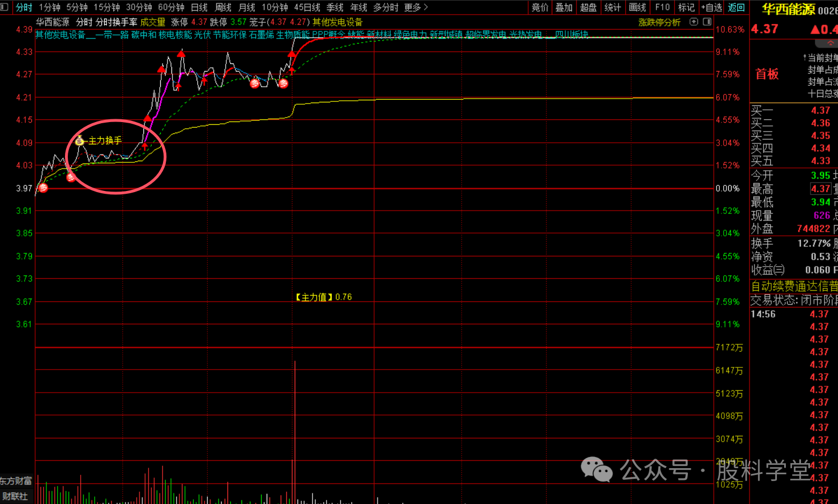Click the red 多 badge at the breakout start

coord(283,83)
